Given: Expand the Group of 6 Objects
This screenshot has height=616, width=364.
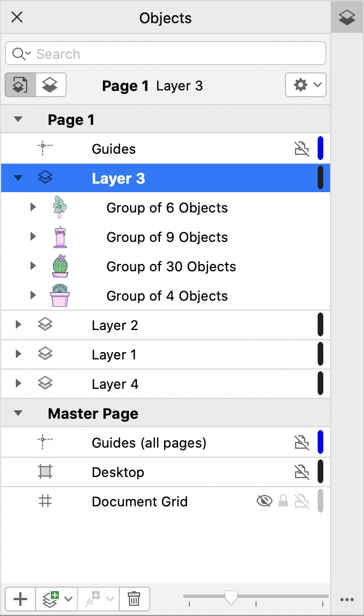Looking at the screenshot, I should (x=33, y=207).
